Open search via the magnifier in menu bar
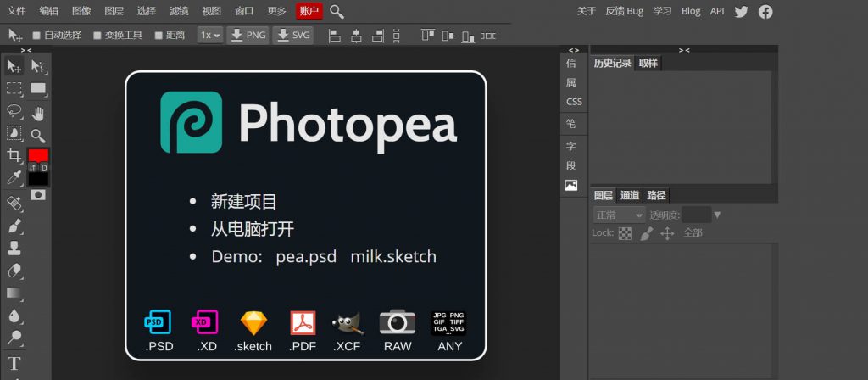 [x=337, y=12]
